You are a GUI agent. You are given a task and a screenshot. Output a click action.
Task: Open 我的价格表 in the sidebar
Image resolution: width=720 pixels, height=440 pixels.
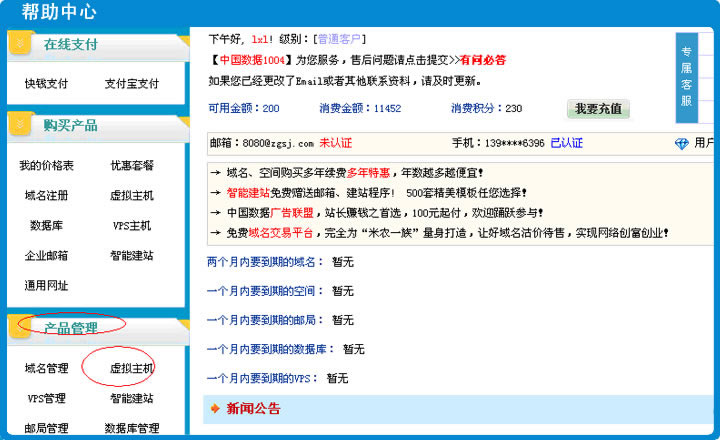46,166
